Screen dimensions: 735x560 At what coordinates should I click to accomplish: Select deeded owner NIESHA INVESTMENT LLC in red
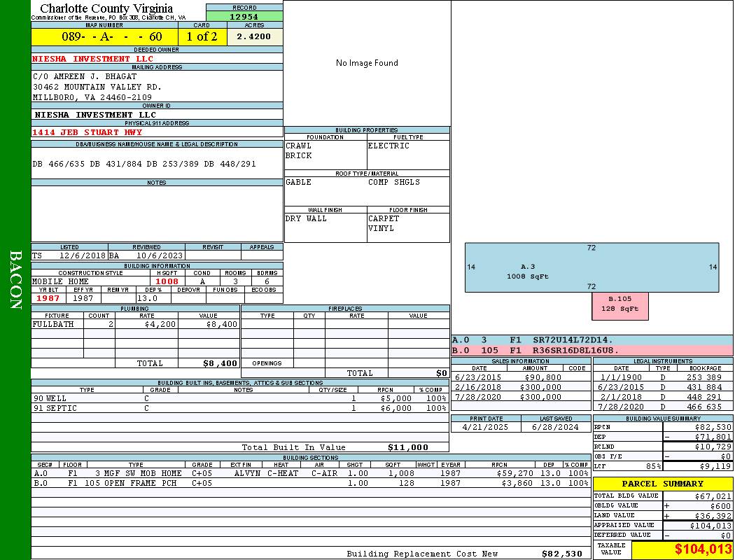(93, 59)
